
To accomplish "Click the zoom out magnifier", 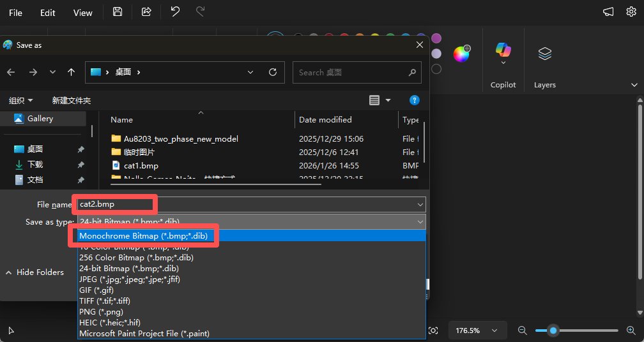I will pos(523,330).
